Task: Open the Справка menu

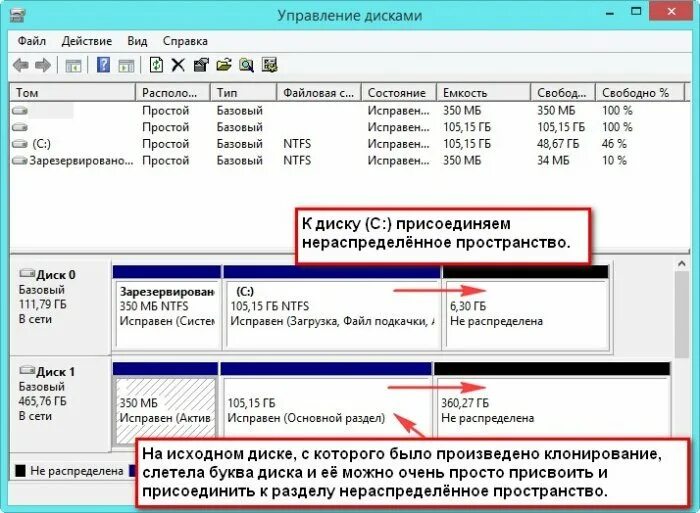Action: point(185,41)
